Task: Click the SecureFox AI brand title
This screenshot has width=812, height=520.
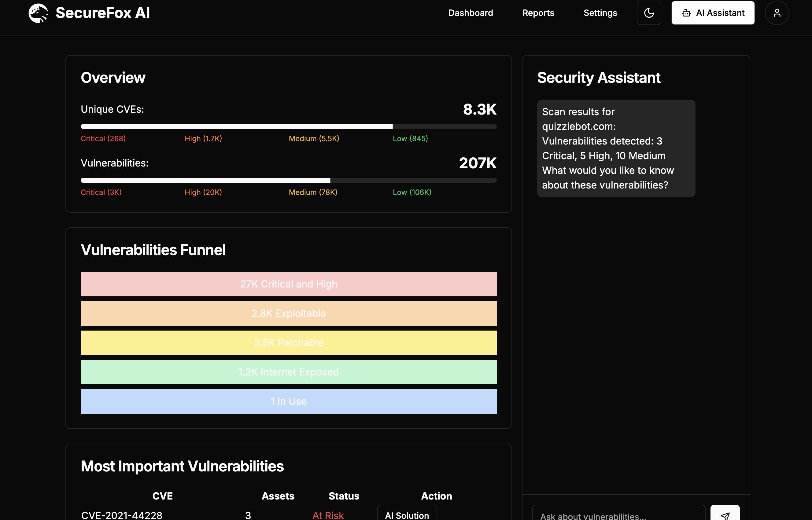Action: (102, 13)
